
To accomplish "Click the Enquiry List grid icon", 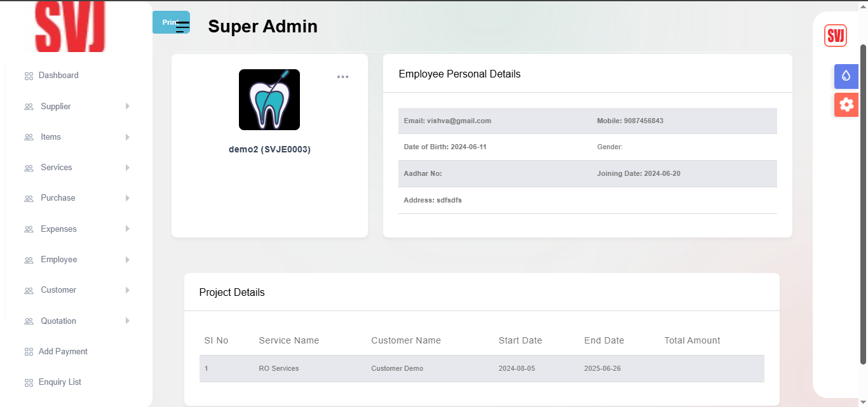I will pos(29,383).
